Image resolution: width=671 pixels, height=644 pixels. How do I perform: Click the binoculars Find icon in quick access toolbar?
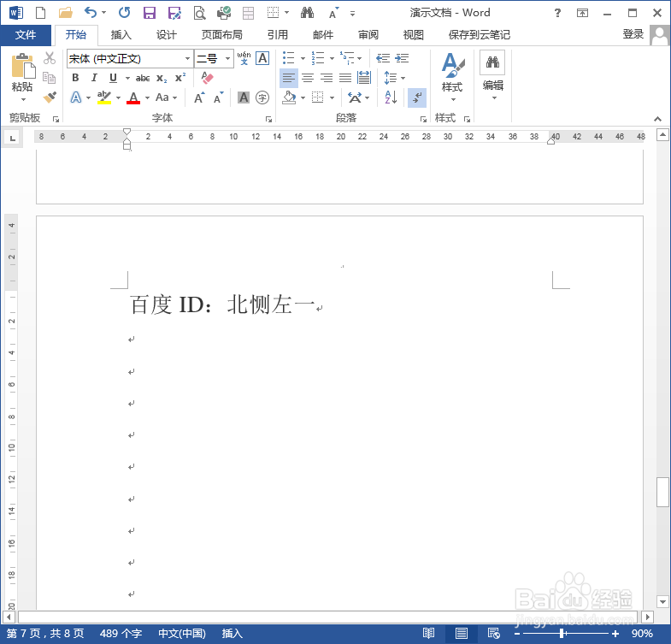307,13
